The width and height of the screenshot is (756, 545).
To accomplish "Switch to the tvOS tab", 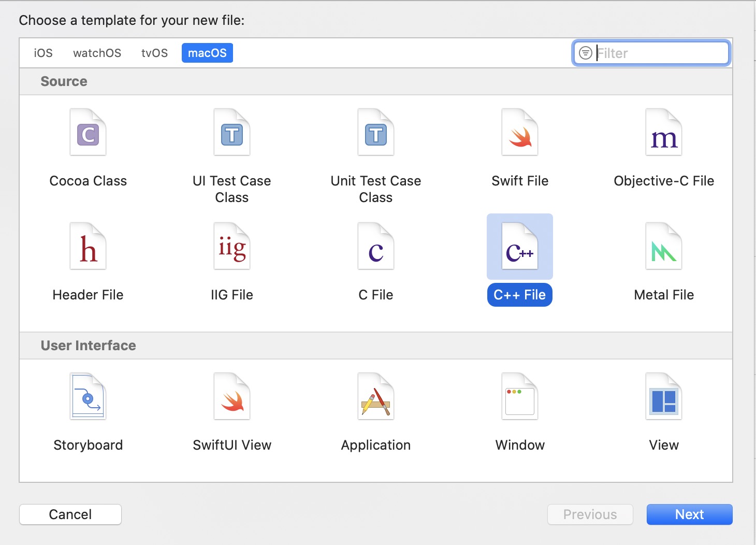I will click(155, 53).
